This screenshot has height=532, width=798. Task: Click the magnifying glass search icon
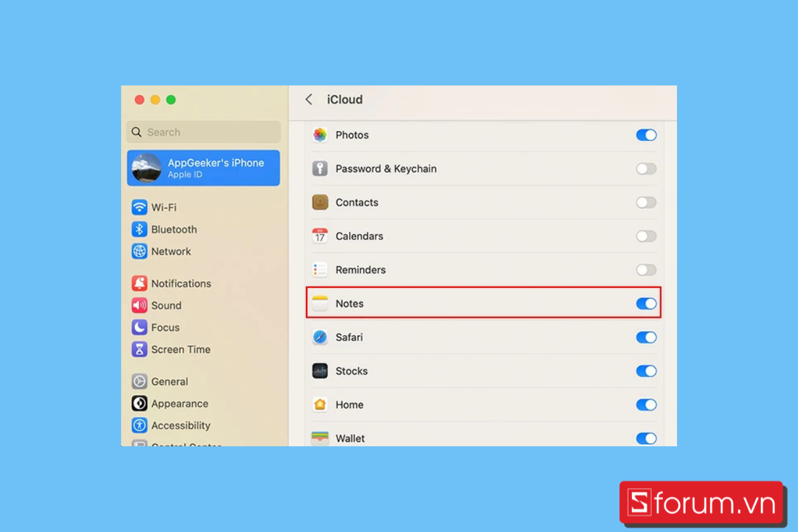point(136,132)
